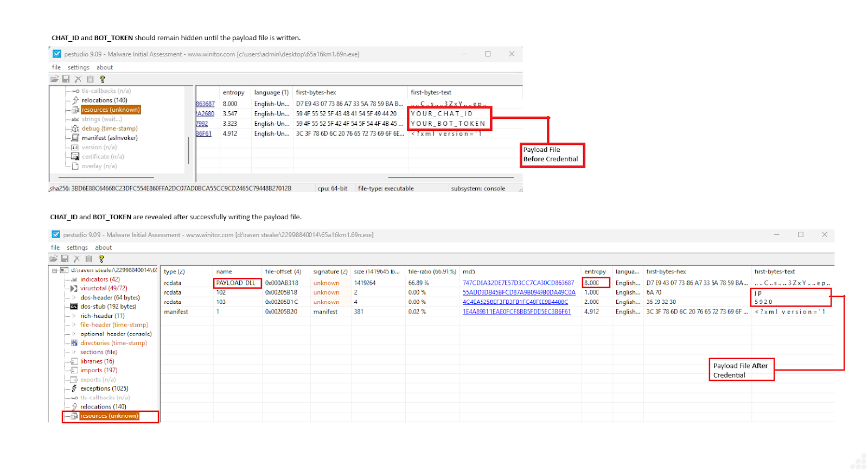Screen dimensions: 868x471
Task: Click the md5 link starting with 55ADD3D845
Action: (x=519, y=292)
